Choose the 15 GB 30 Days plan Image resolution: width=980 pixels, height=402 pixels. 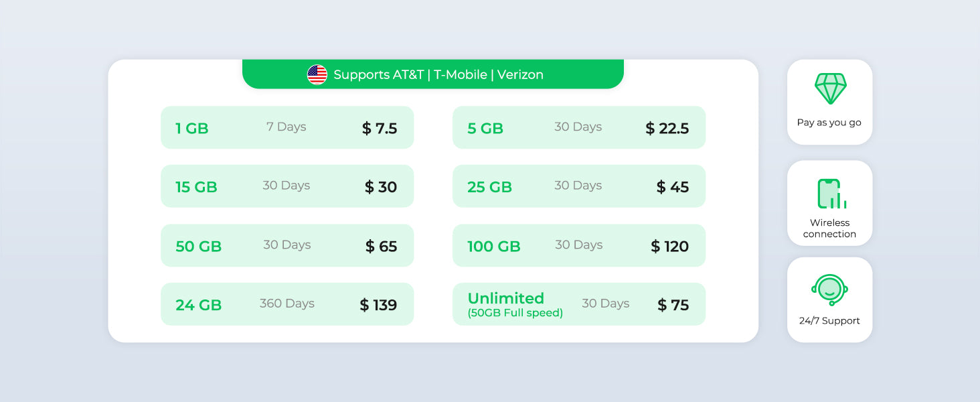tap(287, 186)
